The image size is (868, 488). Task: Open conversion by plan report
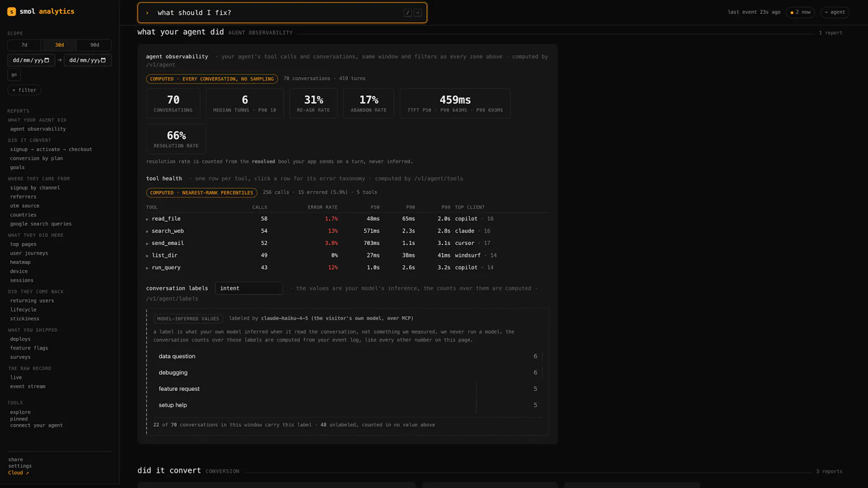36,158
